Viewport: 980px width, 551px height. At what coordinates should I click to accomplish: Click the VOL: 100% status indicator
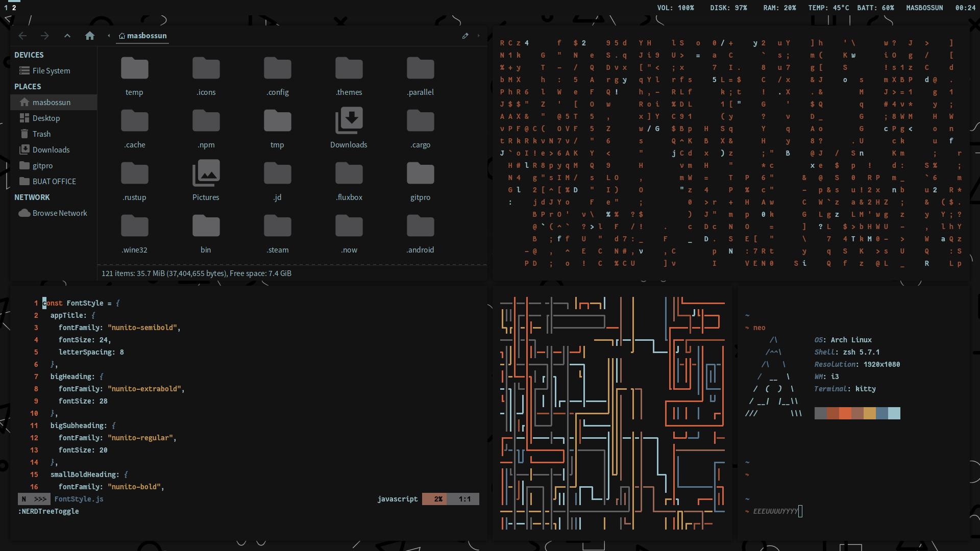coord(676,8)
